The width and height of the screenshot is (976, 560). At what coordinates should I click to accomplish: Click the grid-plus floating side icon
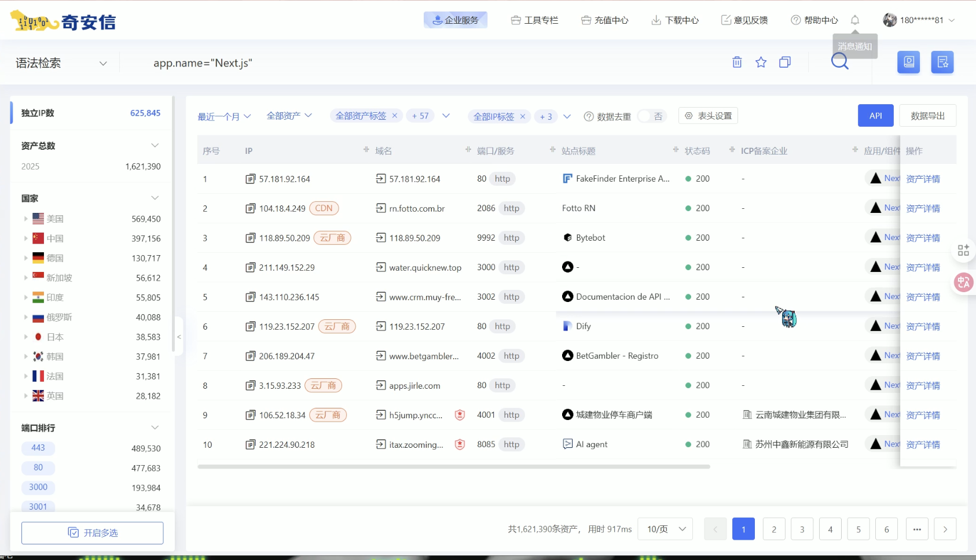coord(963,250)
